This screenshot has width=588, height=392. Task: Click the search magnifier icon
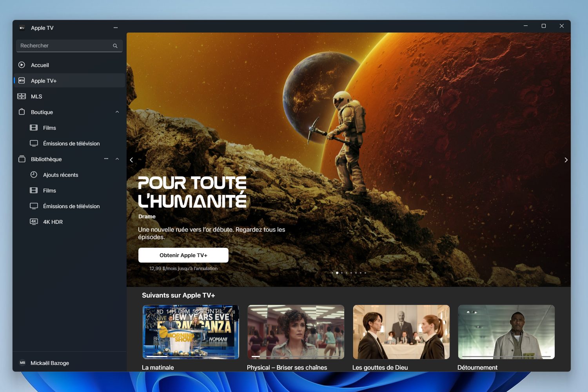pyautogui.click(x=115, y=46)
